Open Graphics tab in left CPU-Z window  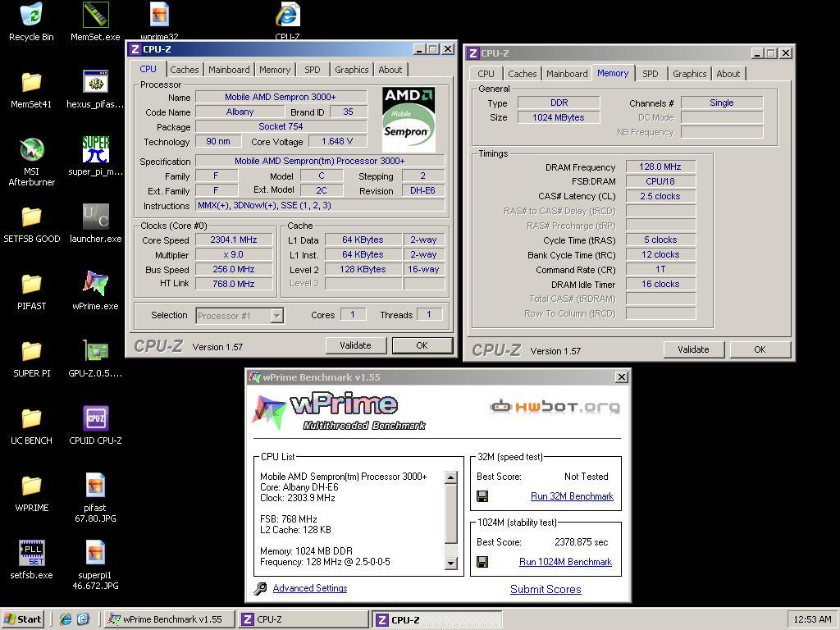351,70
